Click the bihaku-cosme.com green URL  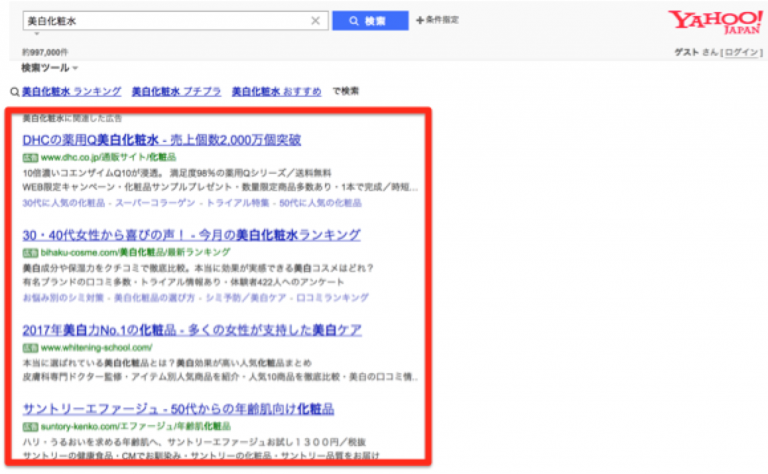pyautogui.click(x=136, y=252)
